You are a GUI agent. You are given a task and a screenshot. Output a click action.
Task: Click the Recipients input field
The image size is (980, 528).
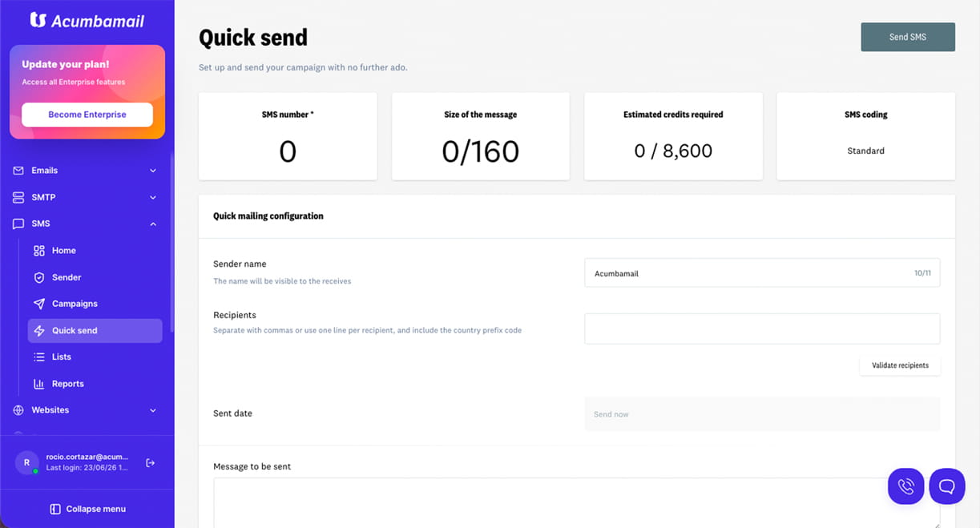click(x=762, y=328)
